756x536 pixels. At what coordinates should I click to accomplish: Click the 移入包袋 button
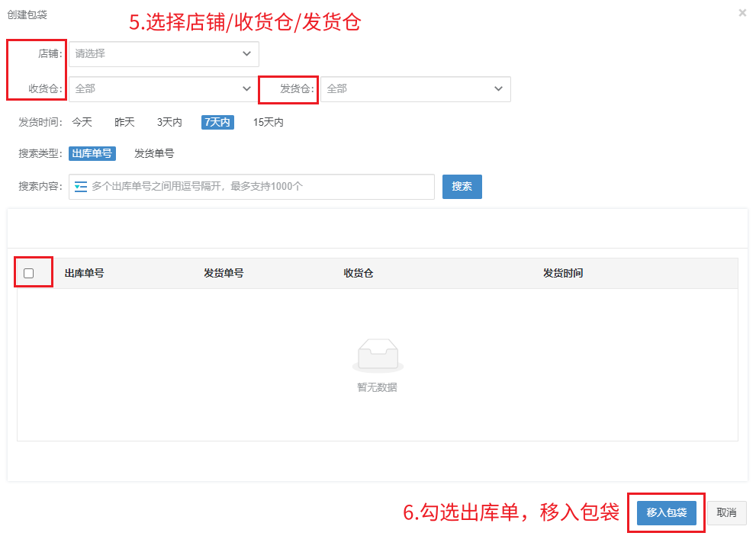point(666,513)
